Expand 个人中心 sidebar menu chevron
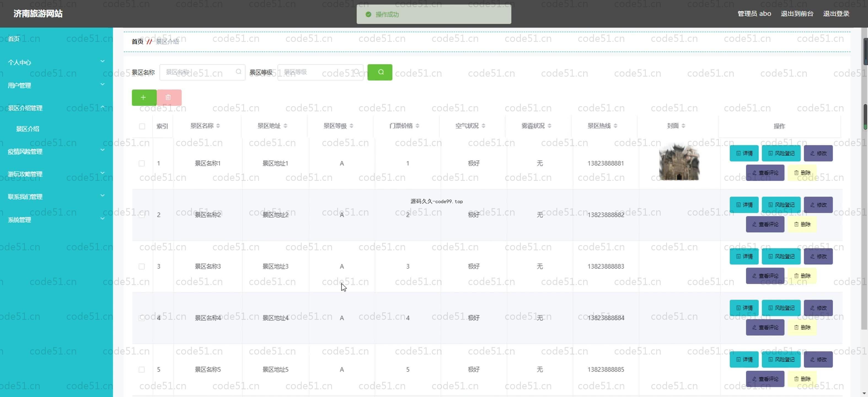 (103, 61)
